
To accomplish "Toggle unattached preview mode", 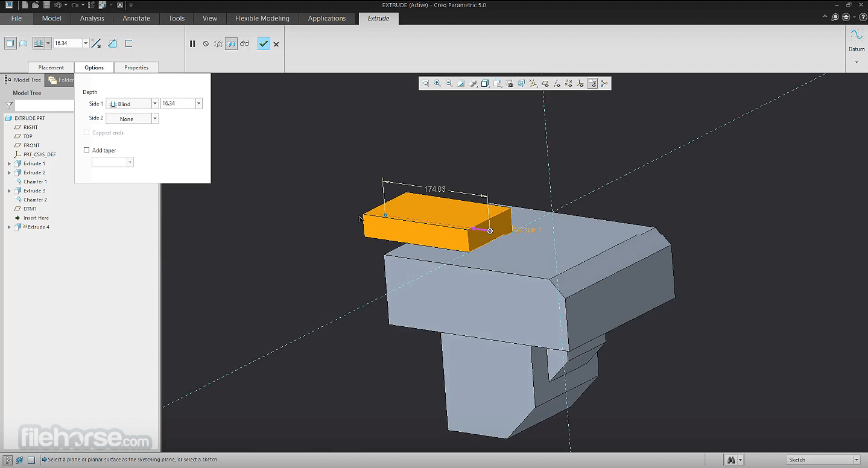I will [218, 43].
